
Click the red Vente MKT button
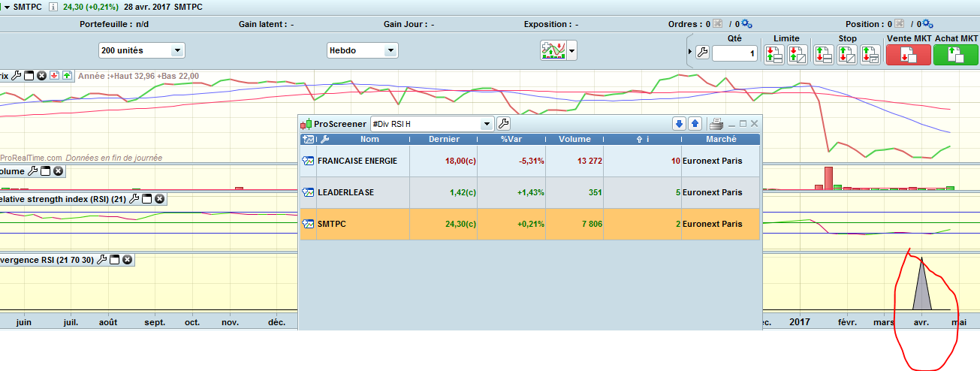[x=909, y=54]
